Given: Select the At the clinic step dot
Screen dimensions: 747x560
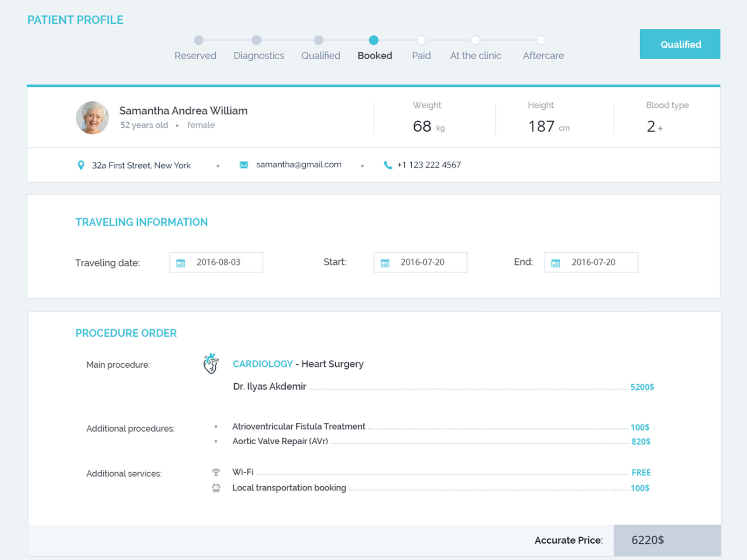Looking at the screenshot, I should (x=475, y=40).
